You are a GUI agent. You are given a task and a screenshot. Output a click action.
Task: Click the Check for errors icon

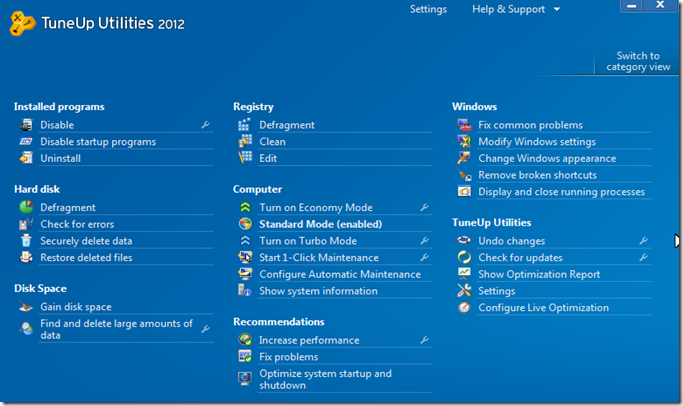(26, 224)
